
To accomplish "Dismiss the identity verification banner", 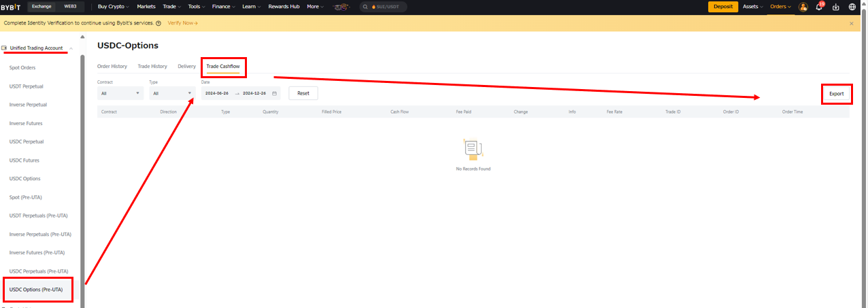I will click(851, 23).
